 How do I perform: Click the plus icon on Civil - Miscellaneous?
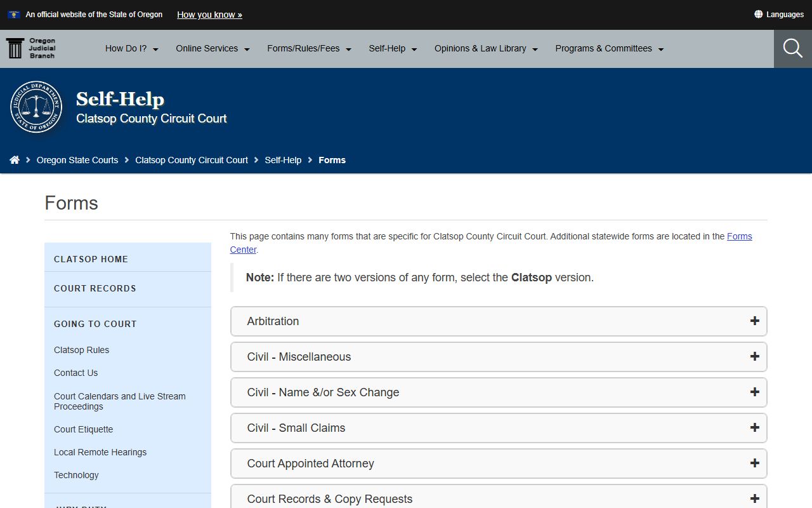pos(754,357)
